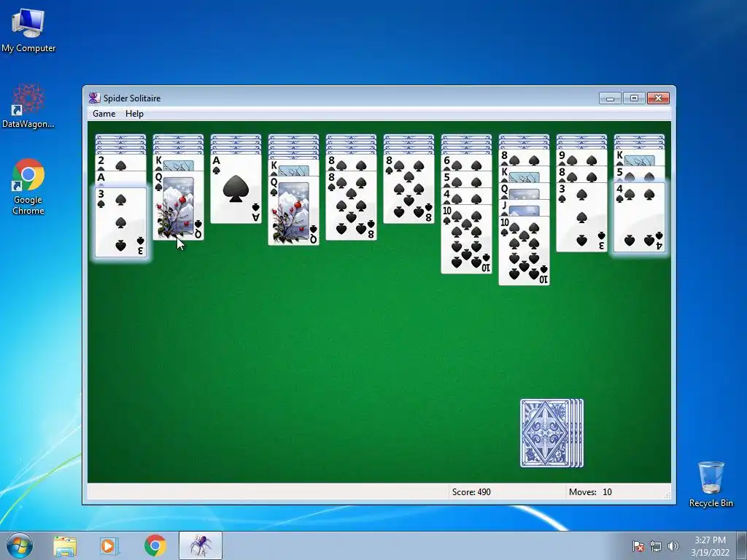
Task: Pick the 10 of spades below the Jack
Action: coord(524,251)
